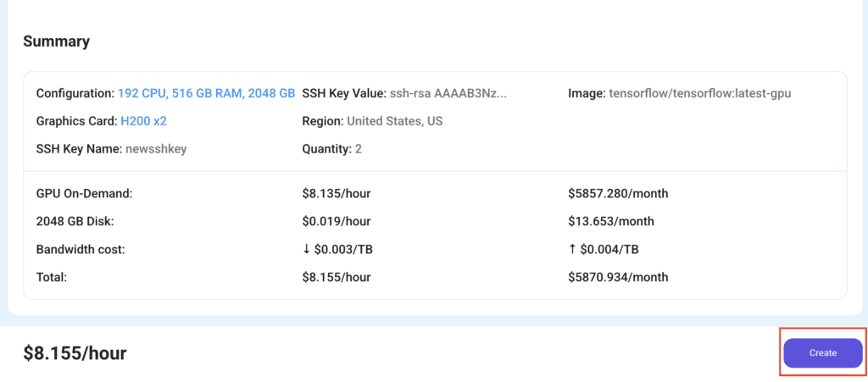Image resolution: width=868 pixels, height=382 pixels.
Task: Click the $5857.280/month GPU price
Action: point(617,194)
